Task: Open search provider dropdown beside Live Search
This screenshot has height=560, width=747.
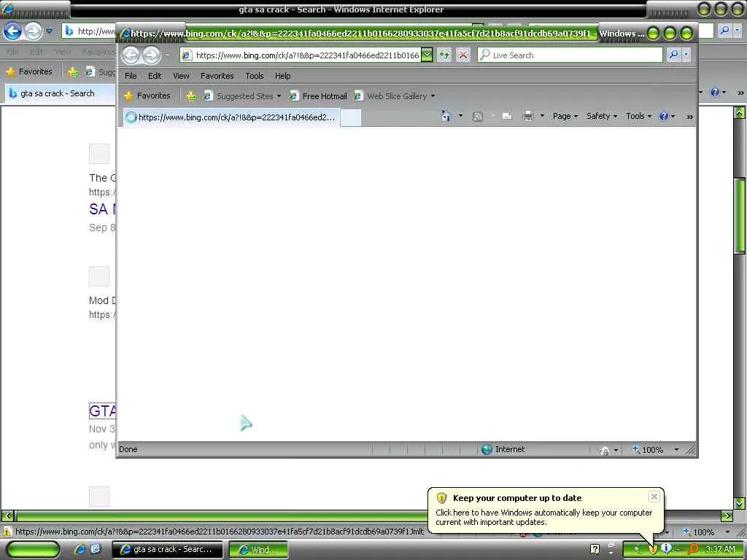Action: coord(686,55)
